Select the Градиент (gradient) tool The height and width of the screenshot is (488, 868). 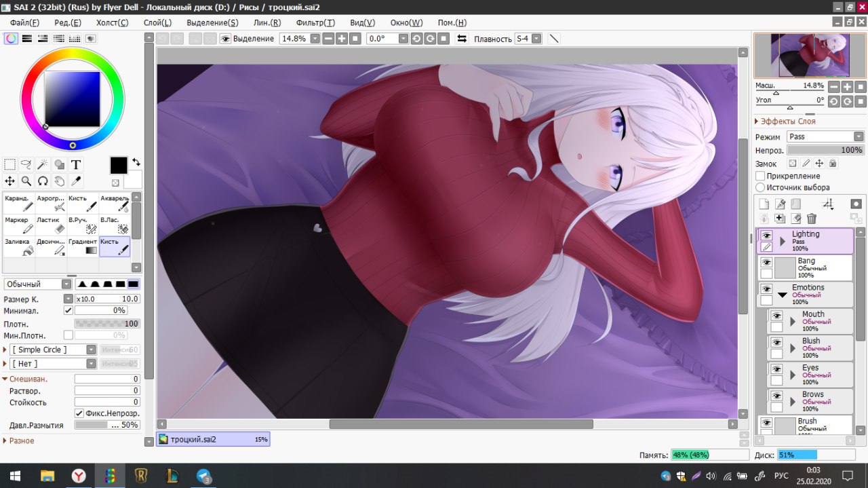83,246
